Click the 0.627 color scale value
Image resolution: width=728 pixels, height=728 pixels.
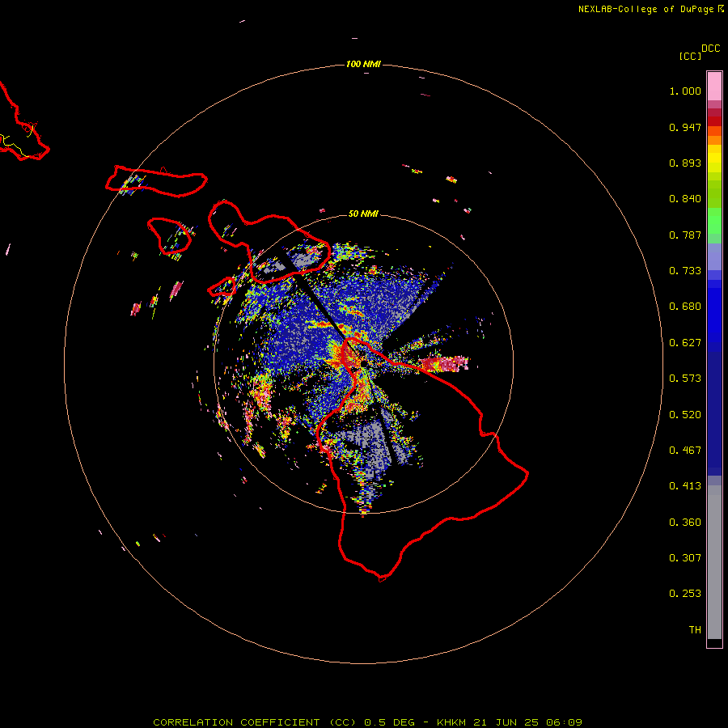685,343
